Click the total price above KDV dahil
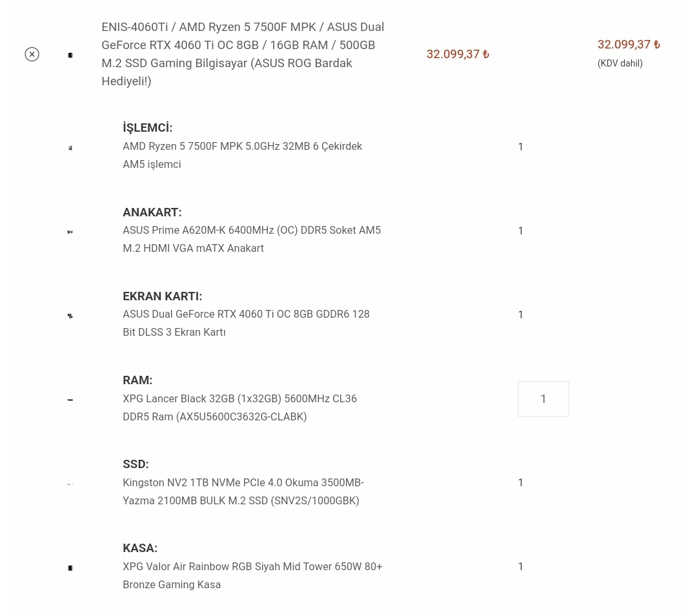Image resolution: width=697 pixels, height=616 pixels. tap(629, 45)
